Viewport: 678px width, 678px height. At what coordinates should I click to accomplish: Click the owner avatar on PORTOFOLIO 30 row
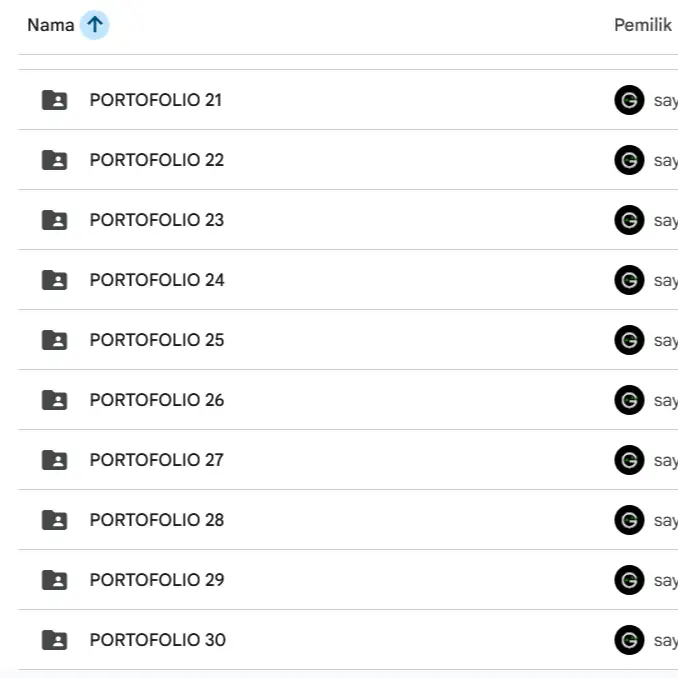point(629,640)
